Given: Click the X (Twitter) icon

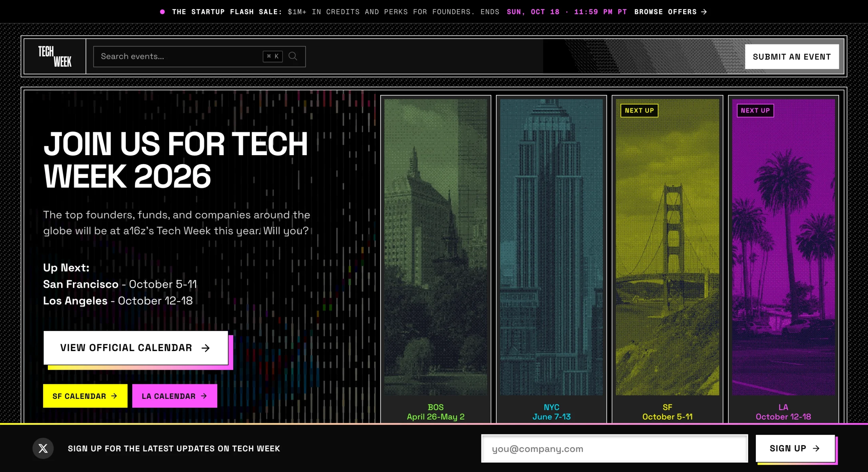Looking at the screenshot, I should tap(43, 448).
